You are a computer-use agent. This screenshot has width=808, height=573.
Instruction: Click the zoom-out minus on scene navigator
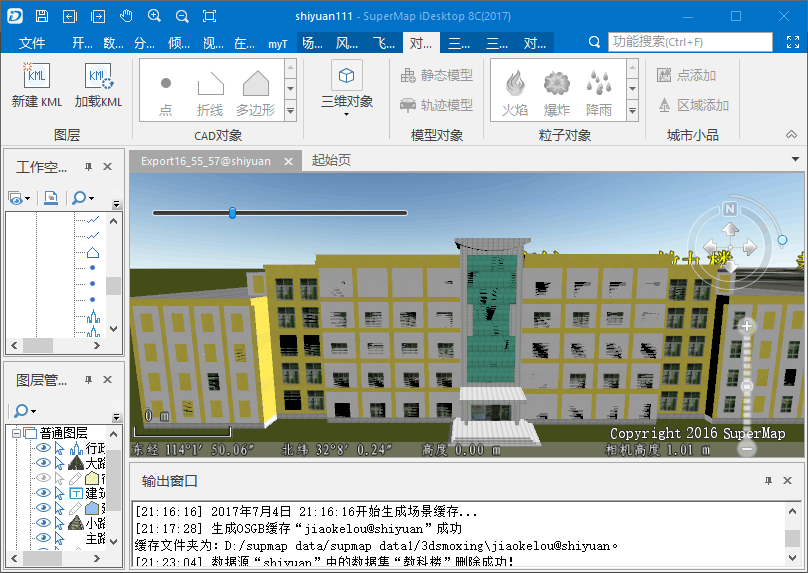tap(747, 449)
